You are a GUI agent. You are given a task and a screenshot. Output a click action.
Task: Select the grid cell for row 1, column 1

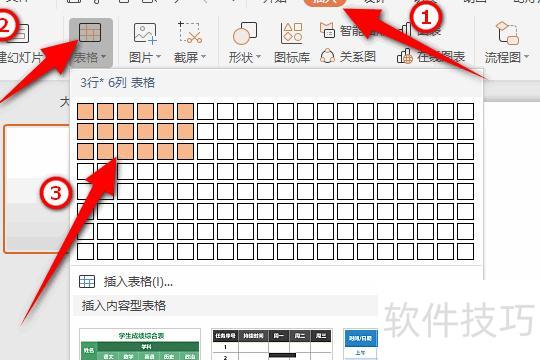(85, 111)
